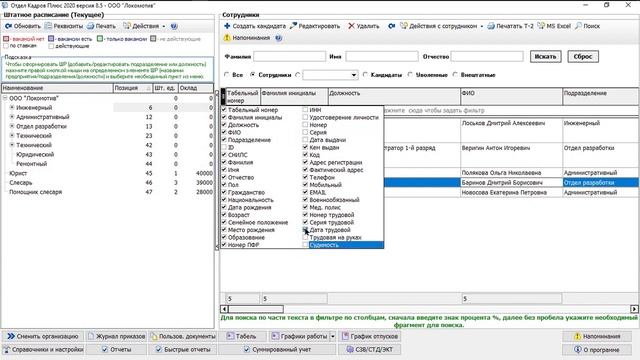640x360 pixels.
Task: Click Печатать Т-2 printer icon
Action: tap(491, 26)
